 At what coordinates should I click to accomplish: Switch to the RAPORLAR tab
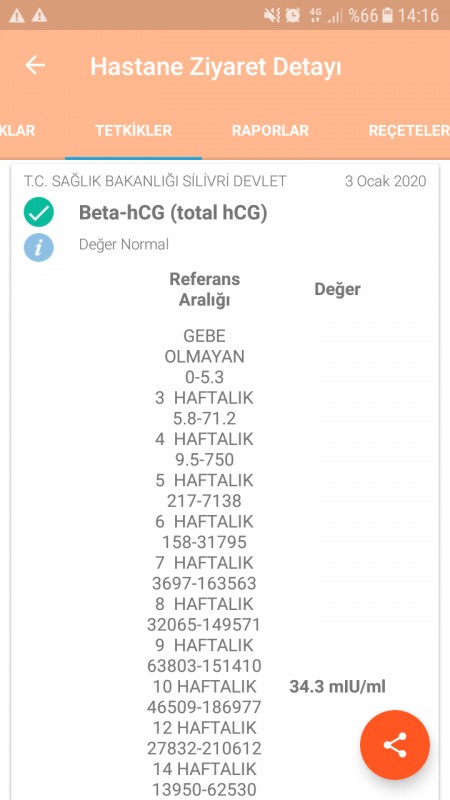[x=270, y=131]
